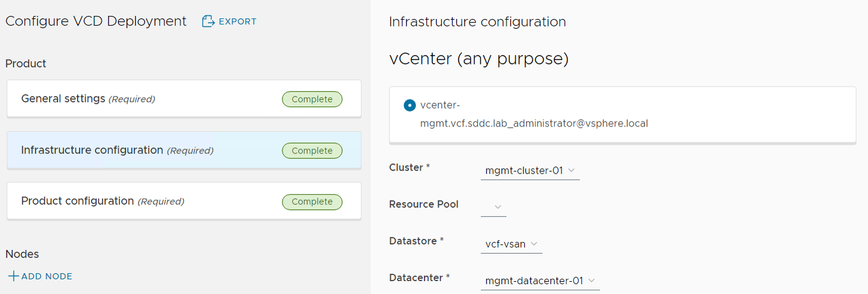Click the chevron arrow of the Datacenter dropdown

coord(592,281)
